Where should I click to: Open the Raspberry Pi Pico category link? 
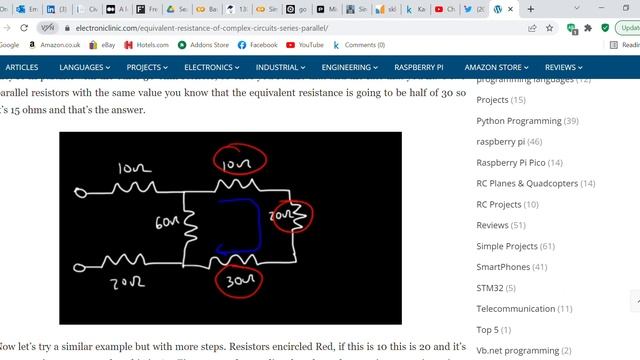(511, 162)
